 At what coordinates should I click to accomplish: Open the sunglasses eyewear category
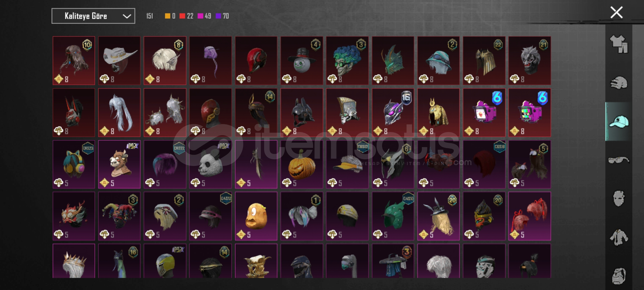click(619, 160)
